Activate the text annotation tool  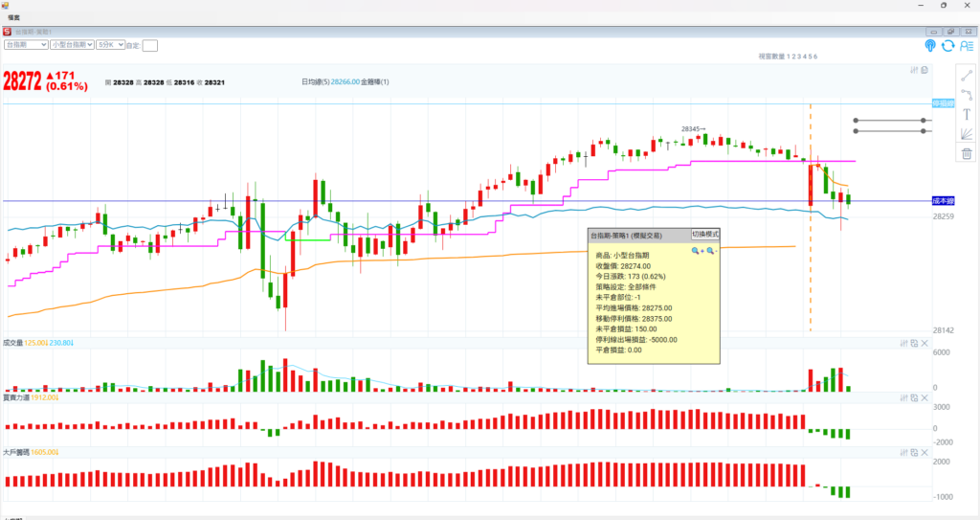[x=967, y=114]
